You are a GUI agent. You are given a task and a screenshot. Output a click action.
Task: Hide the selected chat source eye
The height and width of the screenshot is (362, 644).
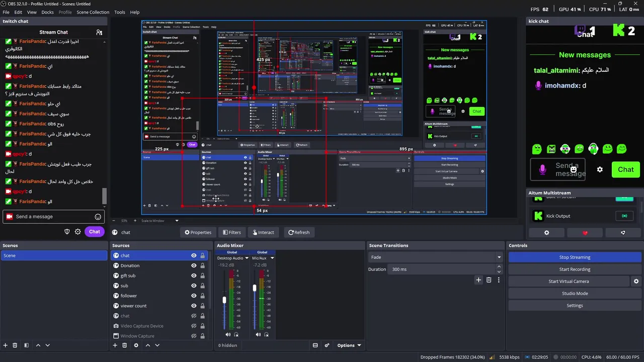pos(194,255)
